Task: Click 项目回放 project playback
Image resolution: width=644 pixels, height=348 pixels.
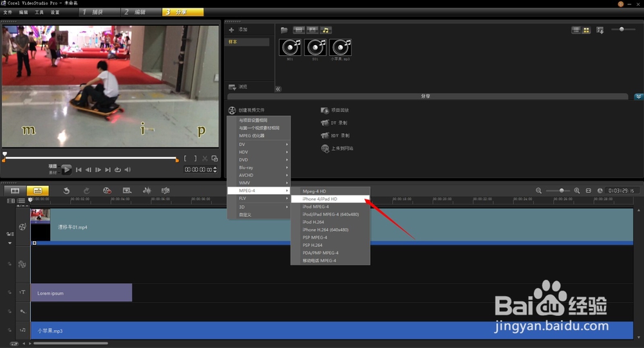Action: [x=335, y=110]
